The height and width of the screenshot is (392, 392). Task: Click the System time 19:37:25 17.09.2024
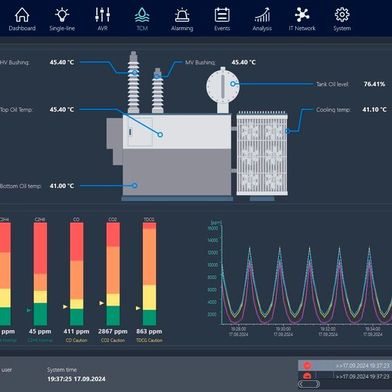pyautogui.click(x=76, y=379)
